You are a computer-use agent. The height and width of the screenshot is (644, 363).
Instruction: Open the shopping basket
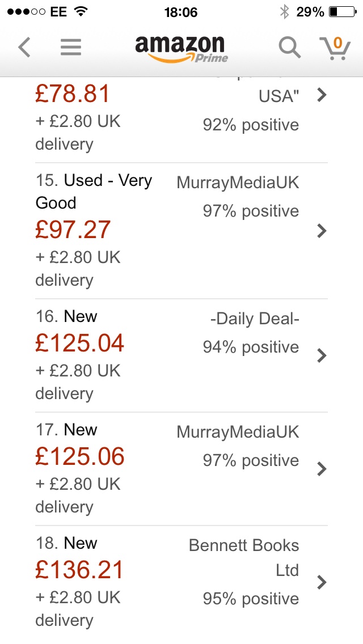click(x=334, y=48)
